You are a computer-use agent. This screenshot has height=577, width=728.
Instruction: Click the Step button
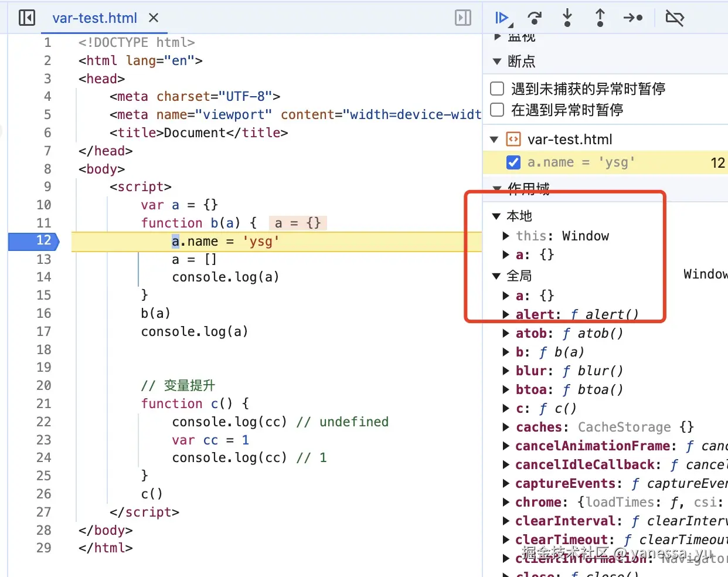(633, 18)
